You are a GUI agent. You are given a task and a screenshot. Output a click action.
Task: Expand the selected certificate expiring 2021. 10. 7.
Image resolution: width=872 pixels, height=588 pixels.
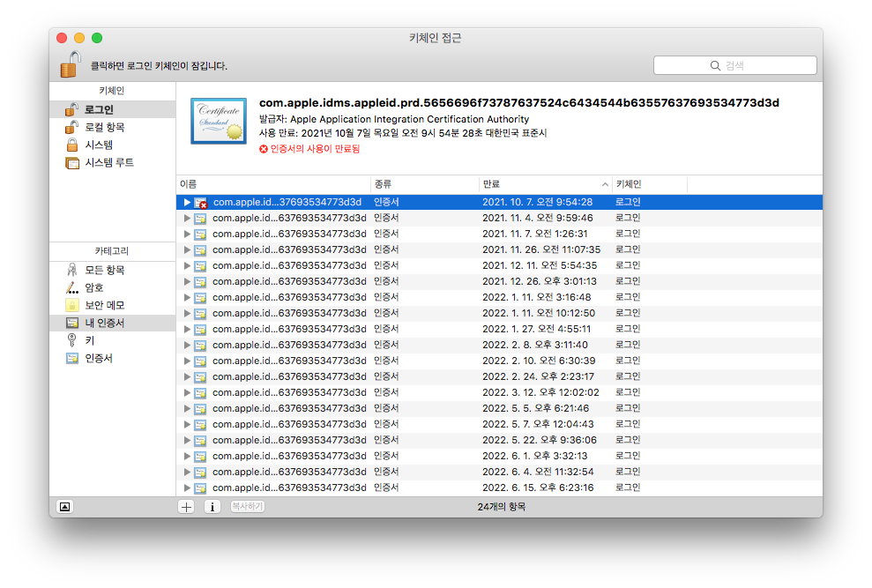point(188,203)
